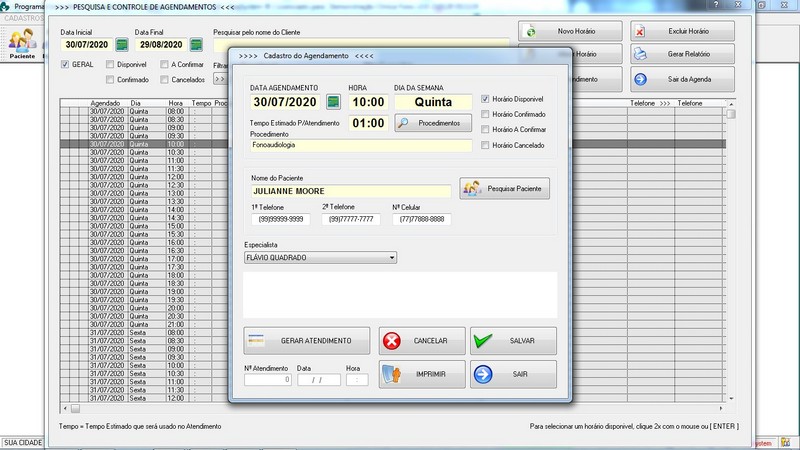
Task: Open the CADASTROS menu
Action: 23,18
